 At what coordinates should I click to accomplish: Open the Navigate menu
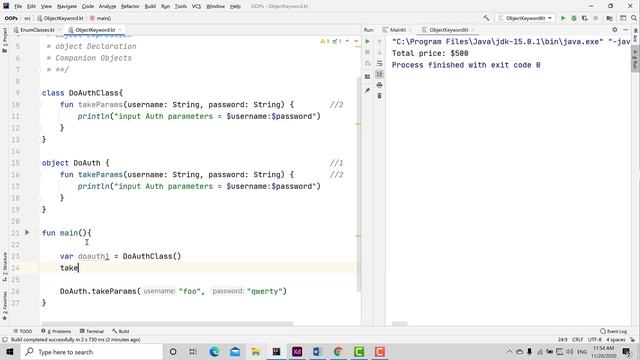[x=67, y=6]
